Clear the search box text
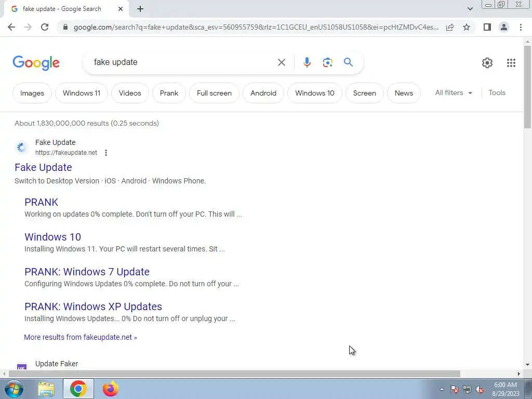 click(x=281, y=62)
